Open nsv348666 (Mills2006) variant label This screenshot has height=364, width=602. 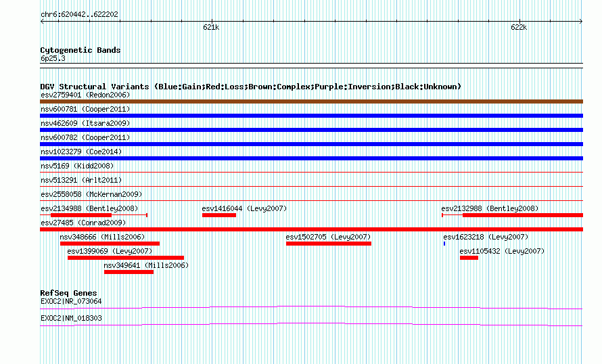pos(102,237)
